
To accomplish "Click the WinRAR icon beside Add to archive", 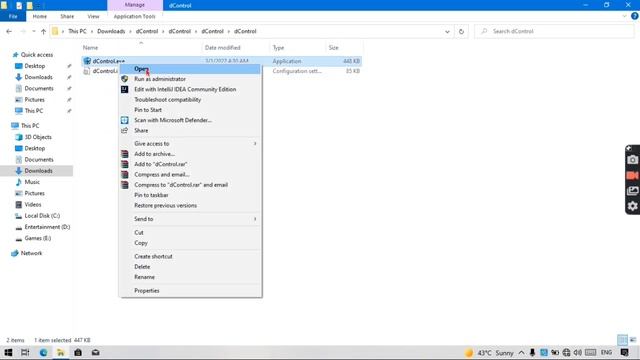I will pyautogui.click(x=124, y=154).
